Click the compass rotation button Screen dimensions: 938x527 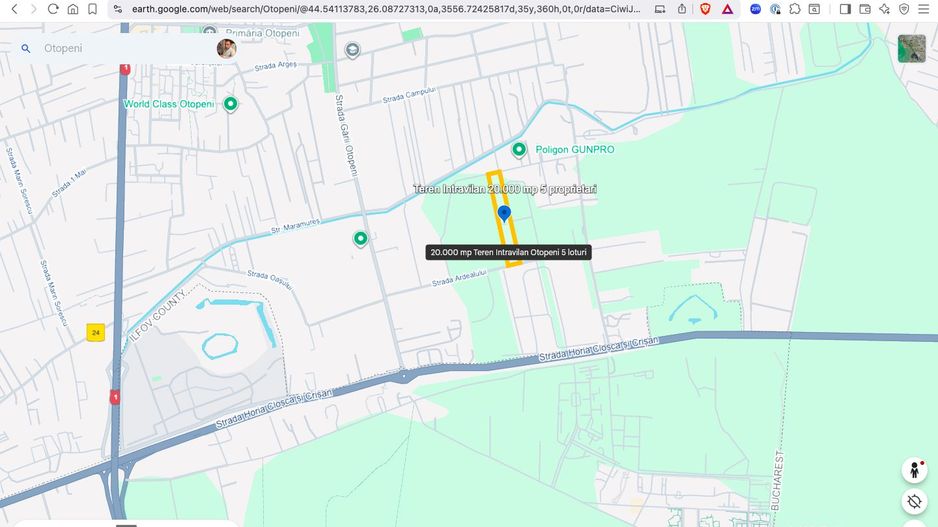(914, 501)
